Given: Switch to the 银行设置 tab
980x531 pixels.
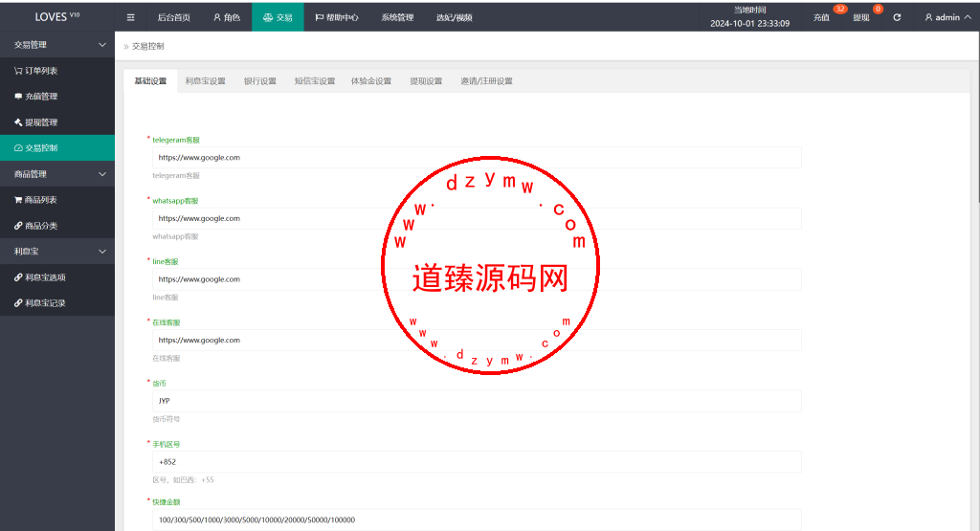Looking at the screenshot, I should click(260, 81).
